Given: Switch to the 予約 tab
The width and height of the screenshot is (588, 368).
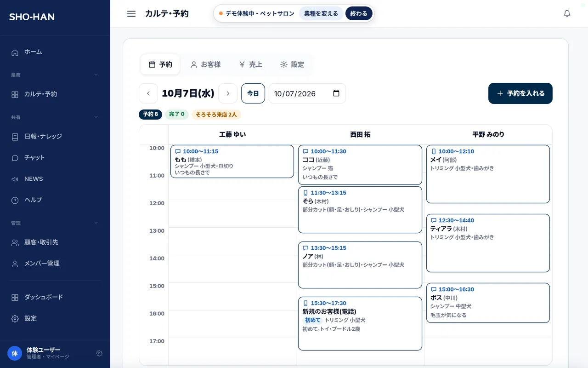Looking at the screenshot, I should coord(160,64).
